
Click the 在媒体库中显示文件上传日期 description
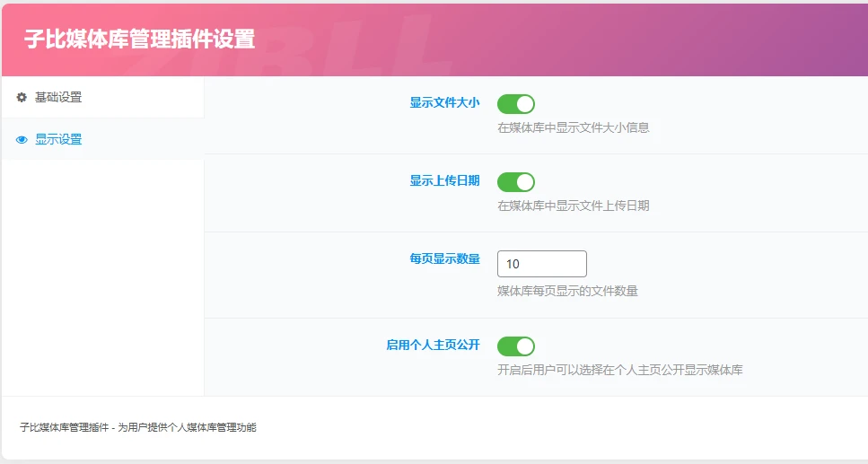pos(573,206)
